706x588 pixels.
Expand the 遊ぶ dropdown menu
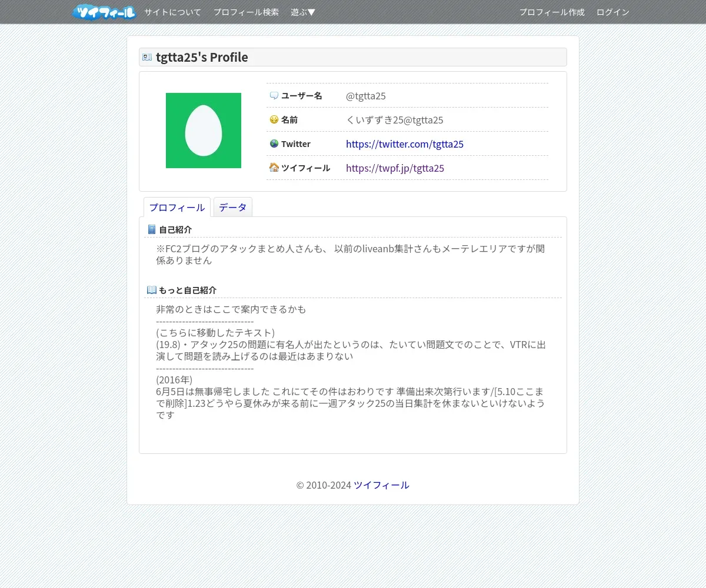click(x=303, y=12)
